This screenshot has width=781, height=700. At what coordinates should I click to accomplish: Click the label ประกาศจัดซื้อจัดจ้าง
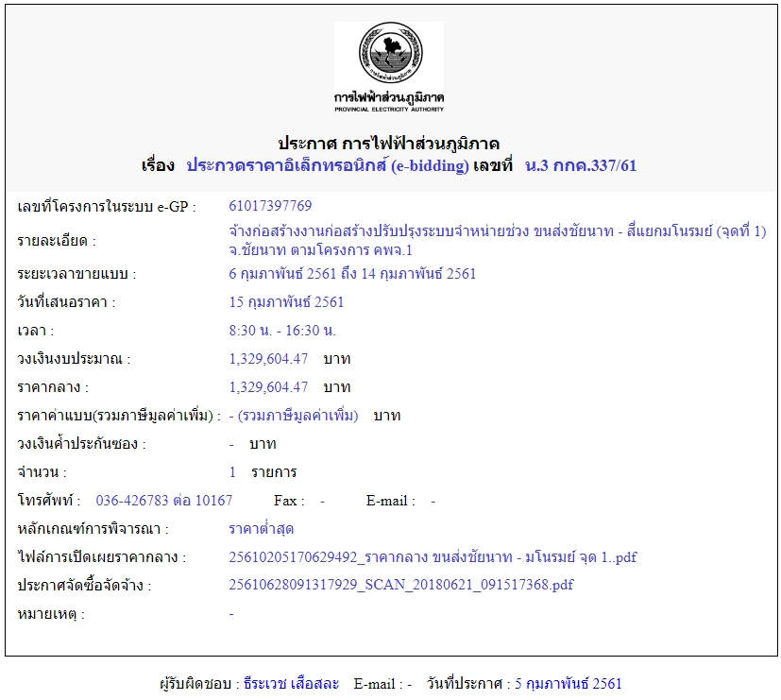pos(84,586)
